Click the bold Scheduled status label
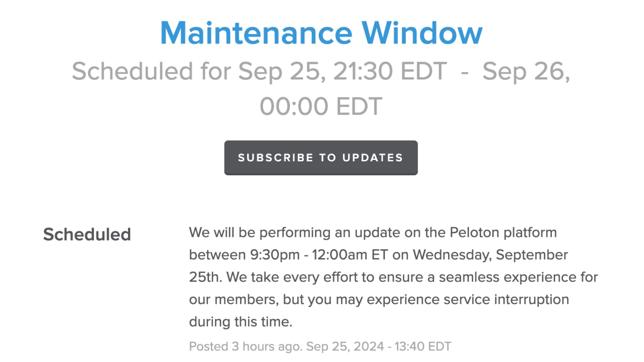Screen dimensions: 644x362 (x=87, y=234)
